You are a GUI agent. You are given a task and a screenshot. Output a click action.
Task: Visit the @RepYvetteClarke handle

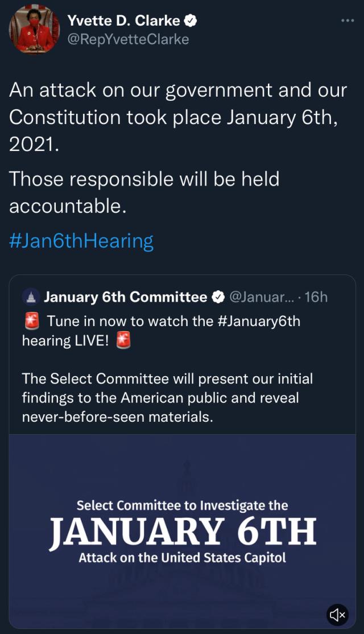[128, 39]
